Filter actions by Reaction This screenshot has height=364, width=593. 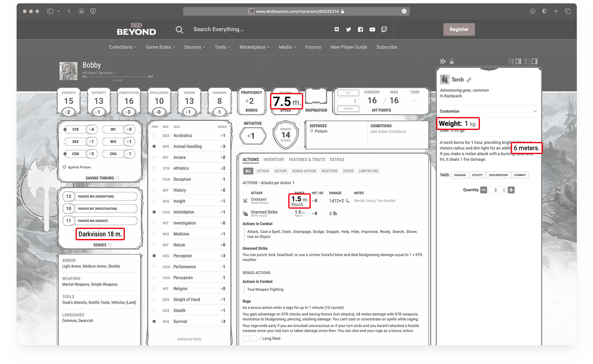pos(329,171)
